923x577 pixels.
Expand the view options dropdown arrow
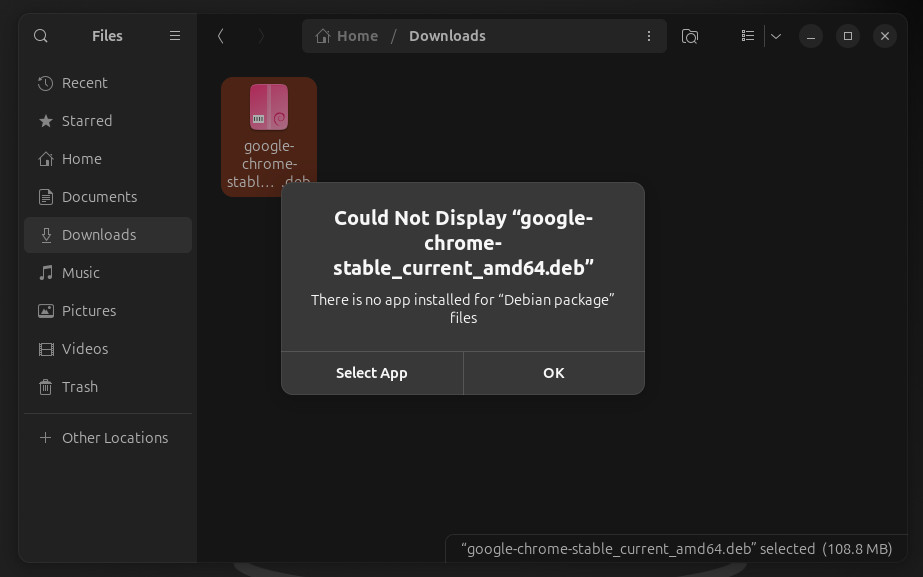(776, 36)
